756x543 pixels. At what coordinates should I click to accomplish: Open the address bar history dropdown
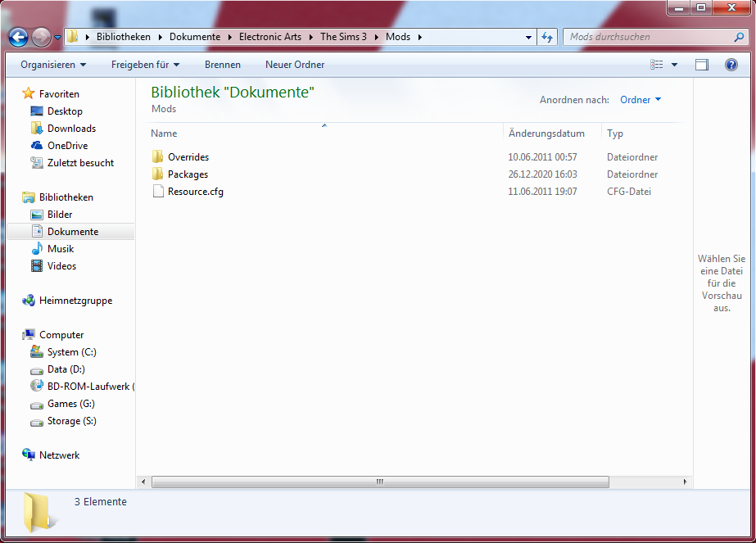pyautogui.click(x=528, y=37)
